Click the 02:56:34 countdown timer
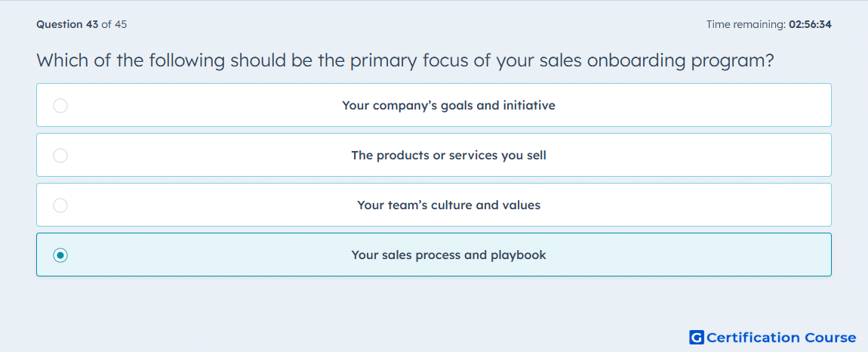Image resolution: width=868 pixels, height=352 pixels. point(811,24)
